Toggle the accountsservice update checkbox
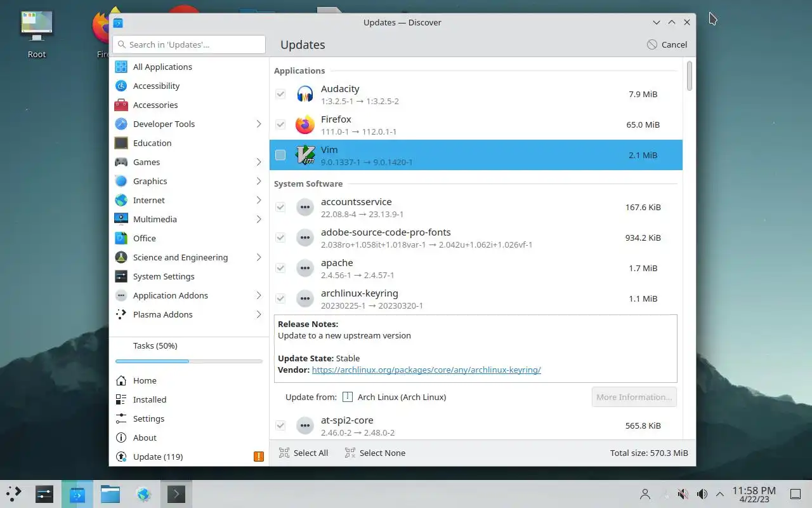This screenshot has width=812, height=508. (x=280, y=207)
